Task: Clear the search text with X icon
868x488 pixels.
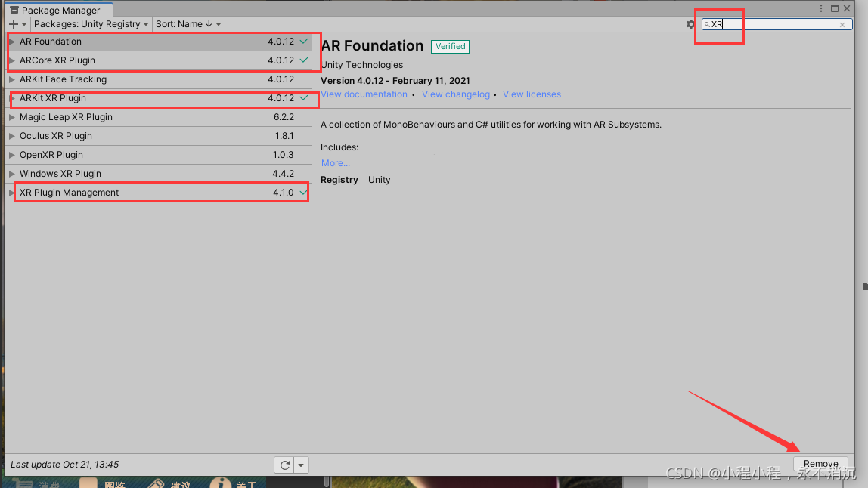Action: coord(842,24)
